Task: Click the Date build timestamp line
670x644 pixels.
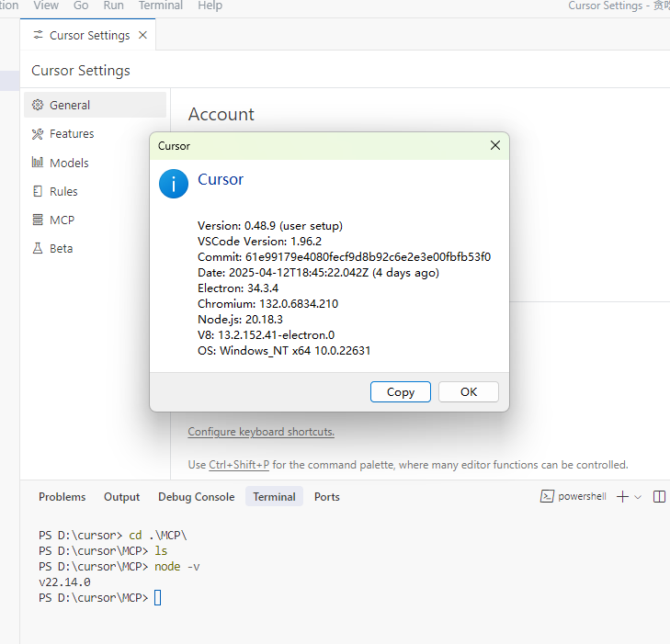Action: pos(318,273)
